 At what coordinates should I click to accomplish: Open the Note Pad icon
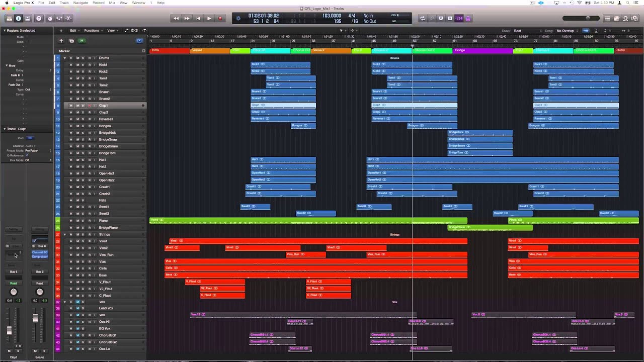pos(616,19)
